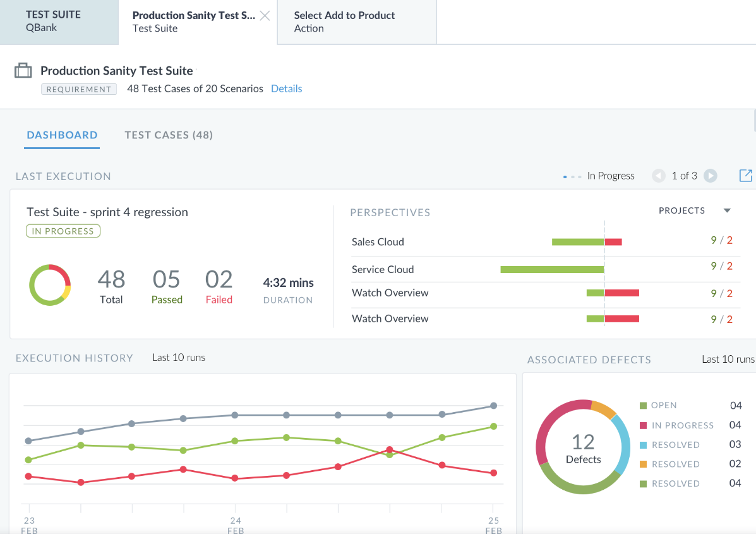Image resolution: width=756 pixels, height=534 pixels.
Task: Open the PROJECTS perspective selector label
Action: pos(681,210)
